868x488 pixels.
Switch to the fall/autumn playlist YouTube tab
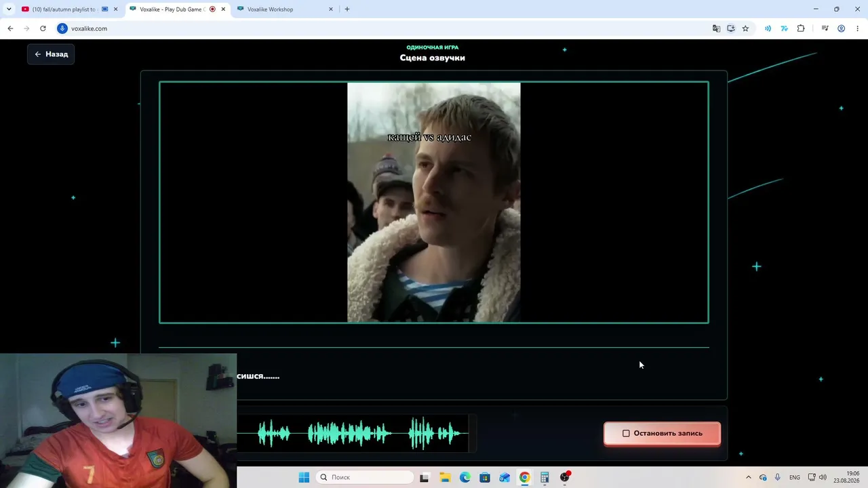(x=65, y=9)
